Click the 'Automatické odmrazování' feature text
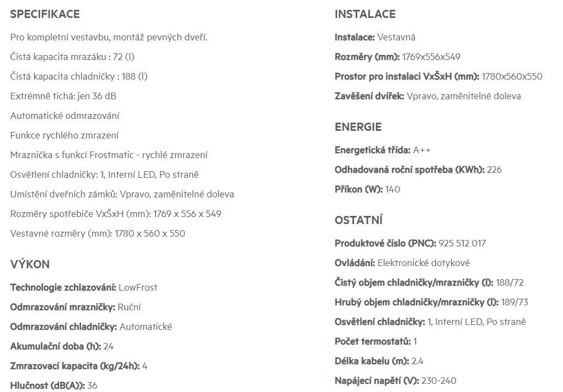Viewport: 563px width, 392px height. (x=64, y=116)
